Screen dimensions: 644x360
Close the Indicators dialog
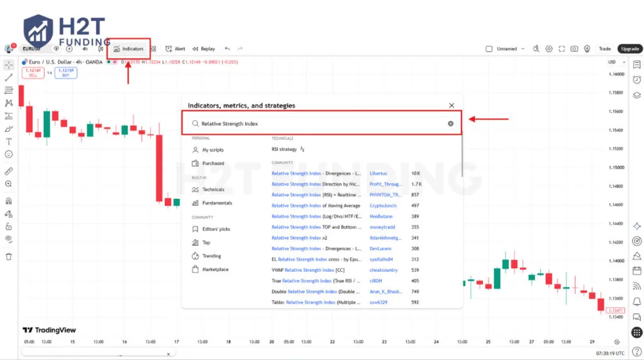click(x=452, y=106)
